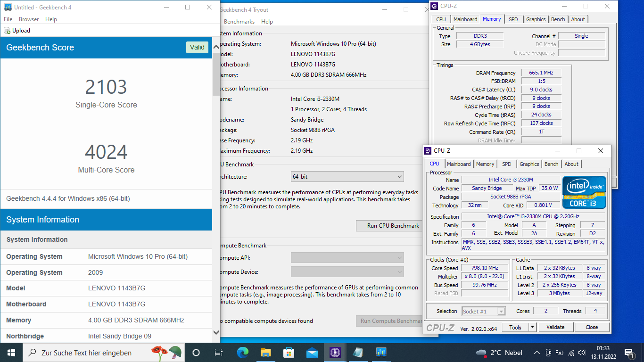Screen dimensions: 644x362
Task: Open the Compute API dropdown in Geekbench Tryout
Action: [x=347, y=258]
